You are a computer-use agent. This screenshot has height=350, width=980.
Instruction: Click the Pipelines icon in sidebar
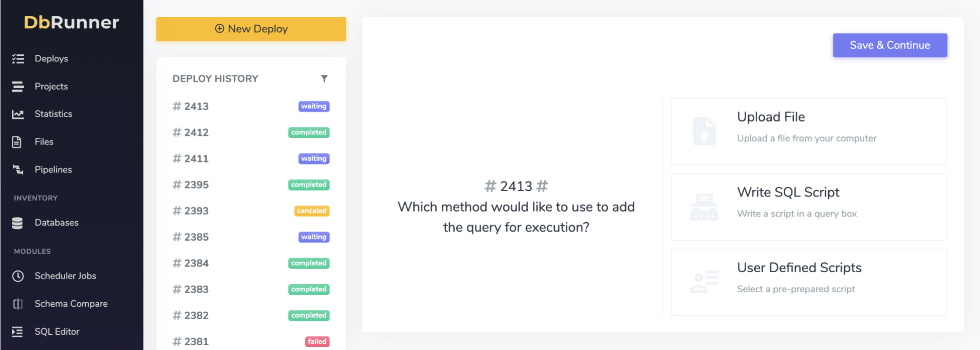[18, 169]
